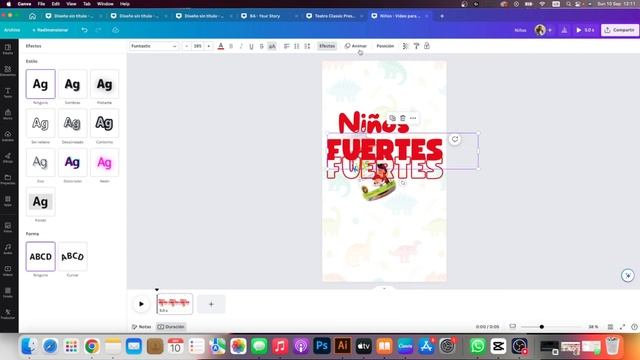Click the cloud save status icon

pos(116,30)
